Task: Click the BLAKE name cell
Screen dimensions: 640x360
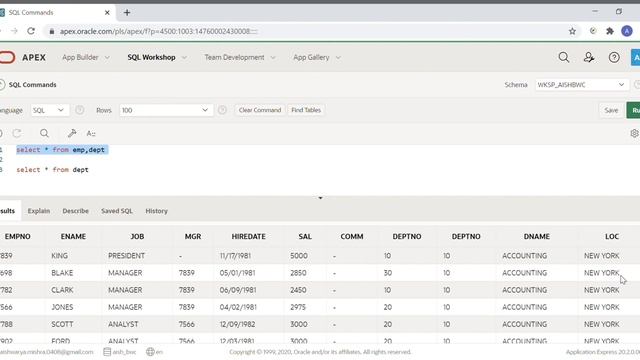Action: click(62, 273)
